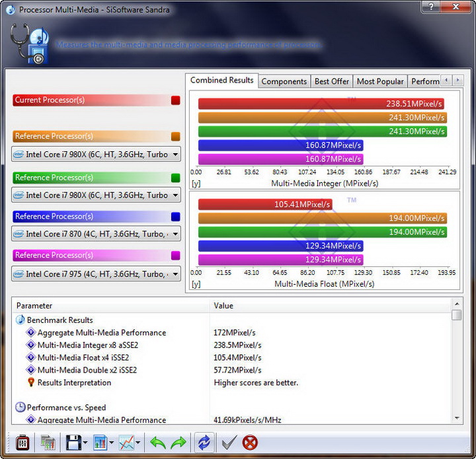The image size is (476, 459).
Task: Switch to the Most Popular tab
Action: (380, 81)
